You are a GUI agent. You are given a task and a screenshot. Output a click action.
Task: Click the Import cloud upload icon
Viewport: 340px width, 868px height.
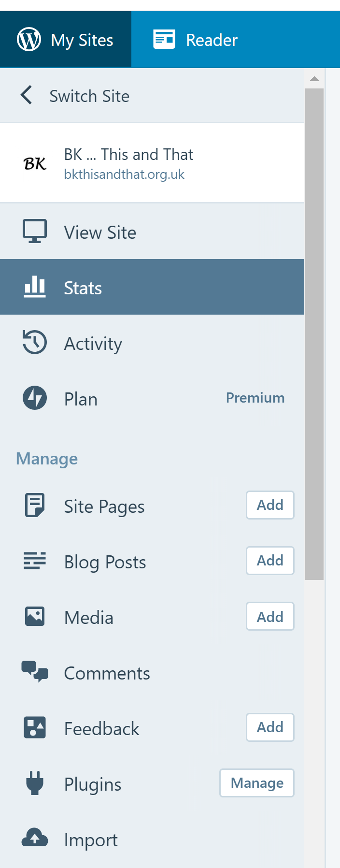pos(35,838)
